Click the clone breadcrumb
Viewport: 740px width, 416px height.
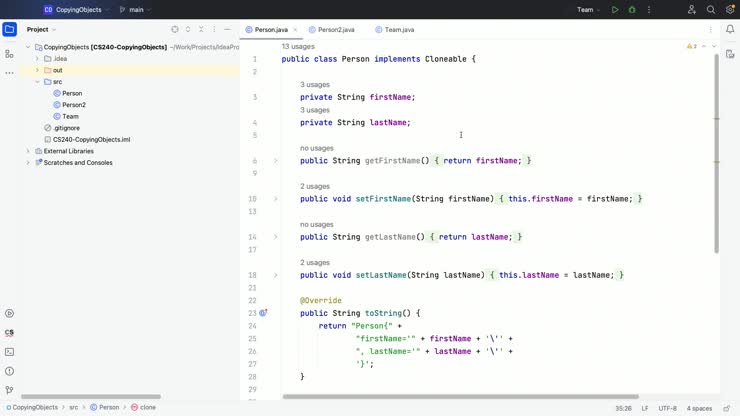pyautogui.click(x=143, y=407)
